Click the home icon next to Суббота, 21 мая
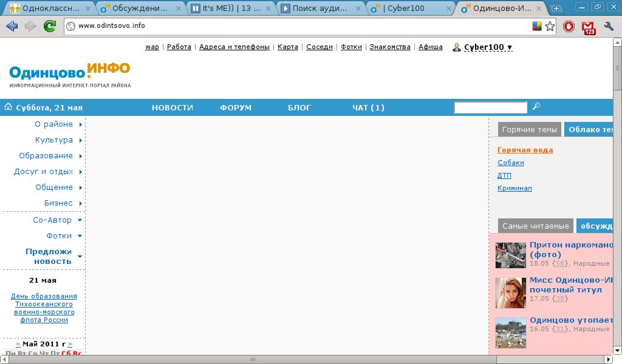This screenshot has height=364, width=622. tap(8, 107)
